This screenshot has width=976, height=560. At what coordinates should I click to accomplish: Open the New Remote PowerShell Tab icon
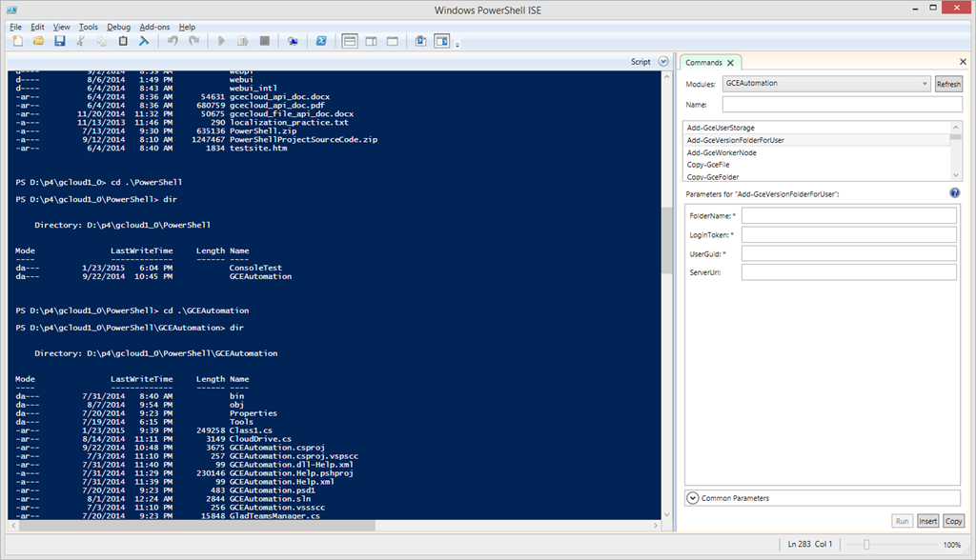coord(293,42)
